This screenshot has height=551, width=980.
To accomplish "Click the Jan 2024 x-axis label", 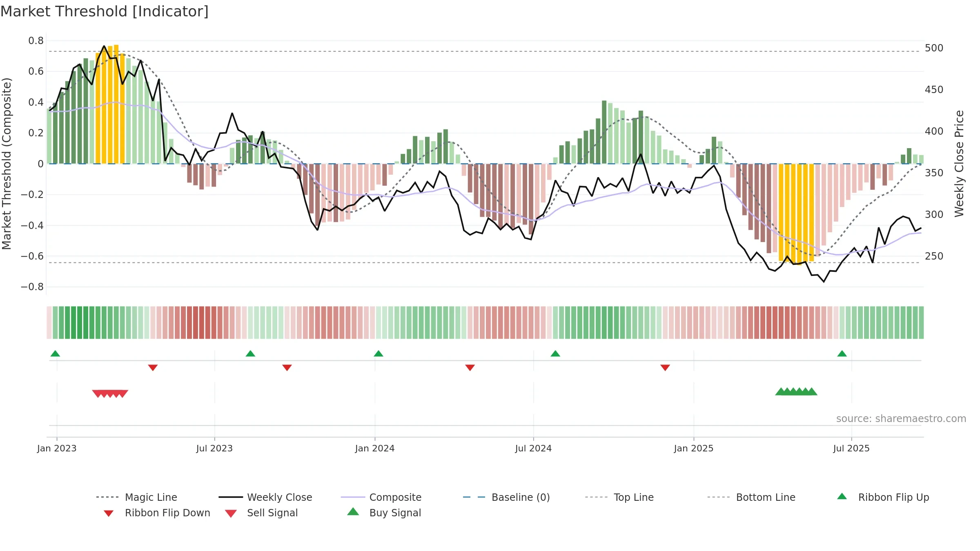I will (375, 448).
